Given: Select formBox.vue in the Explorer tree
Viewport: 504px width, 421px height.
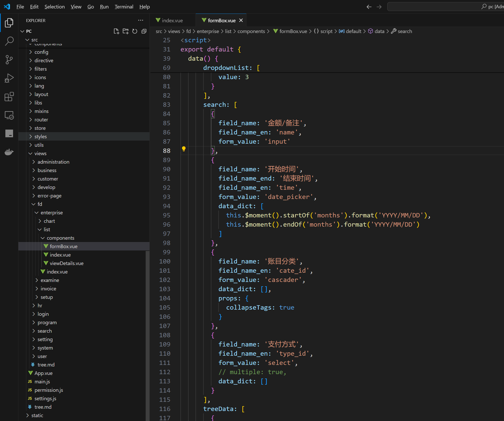Looking at the screenshot, I should click(x=84, y=246).
